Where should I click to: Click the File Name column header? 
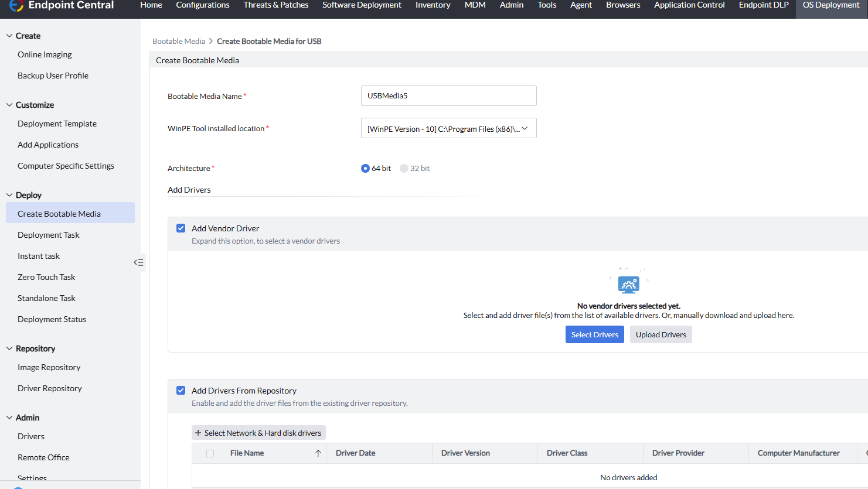click(x=247, y=453)
